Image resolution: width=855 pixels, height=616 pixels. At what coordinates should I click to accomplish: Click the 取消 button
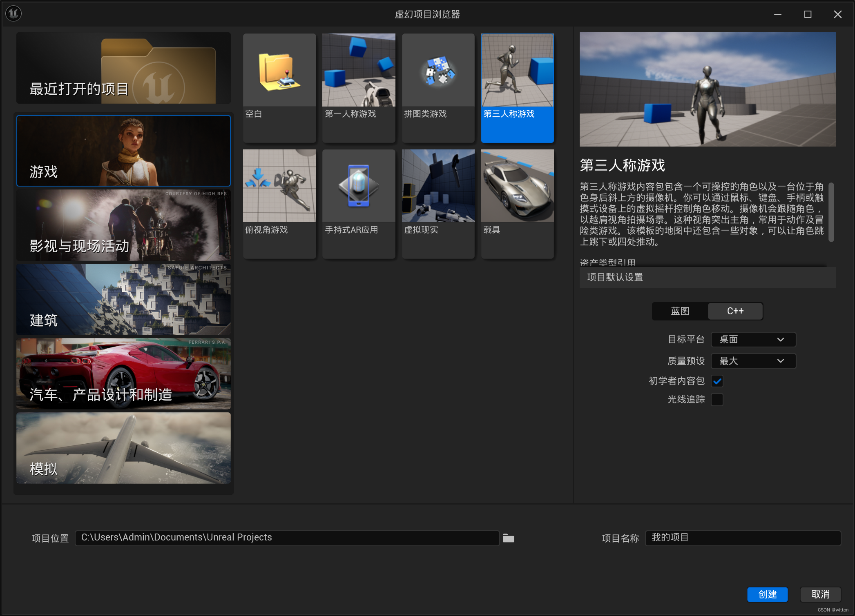tap(820, 594)
